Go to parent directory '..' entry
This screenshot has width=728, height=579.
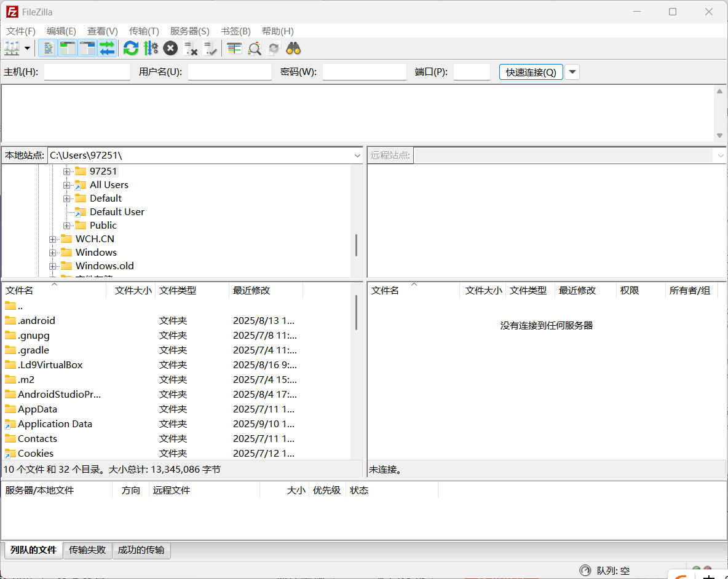coord(14,306)
